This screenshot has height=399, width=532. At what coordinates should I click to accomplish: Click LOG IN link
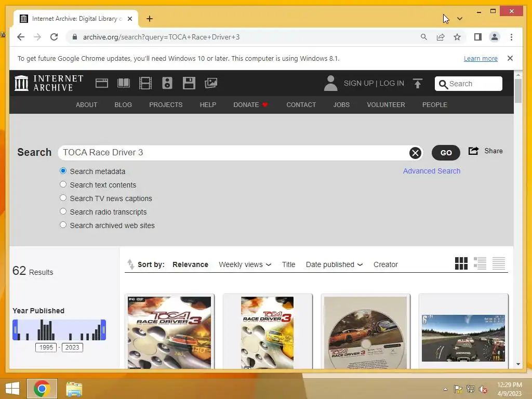tap(392, 84)
